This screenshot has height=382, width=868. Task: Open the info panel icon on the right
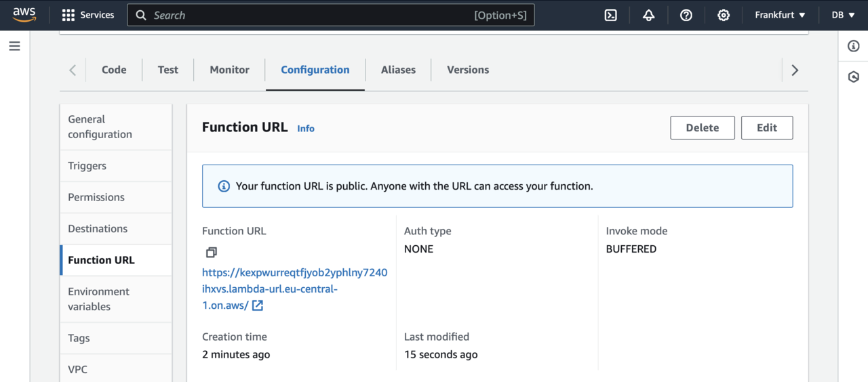click(853, 46)
